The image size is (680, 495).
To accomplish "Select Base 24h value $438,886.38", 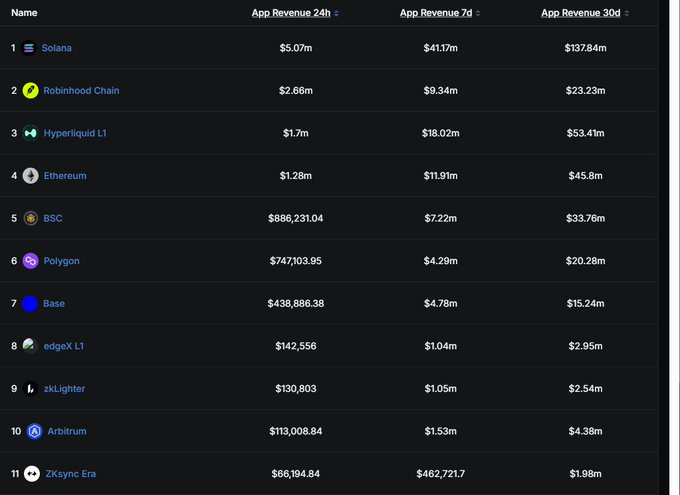I will [x=296, y=304].
